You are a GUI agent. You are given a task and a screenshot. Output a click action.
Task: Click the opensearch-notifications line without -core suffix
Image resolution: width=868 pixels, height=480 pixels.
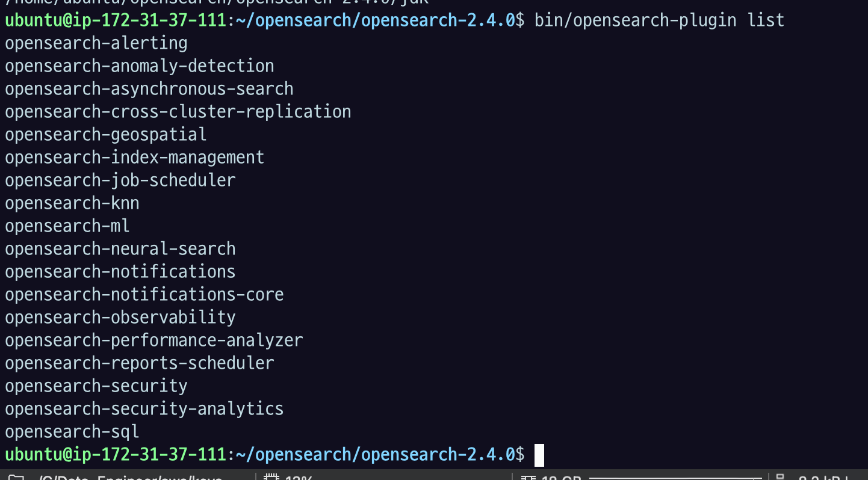tap(120, 272)
